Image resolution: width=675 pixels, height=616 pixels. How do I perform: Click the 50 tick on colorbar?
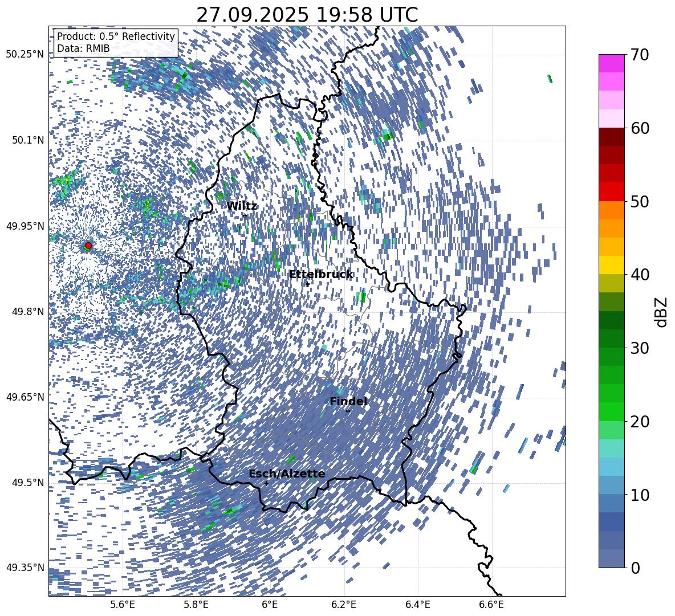(x=639, y=201)
